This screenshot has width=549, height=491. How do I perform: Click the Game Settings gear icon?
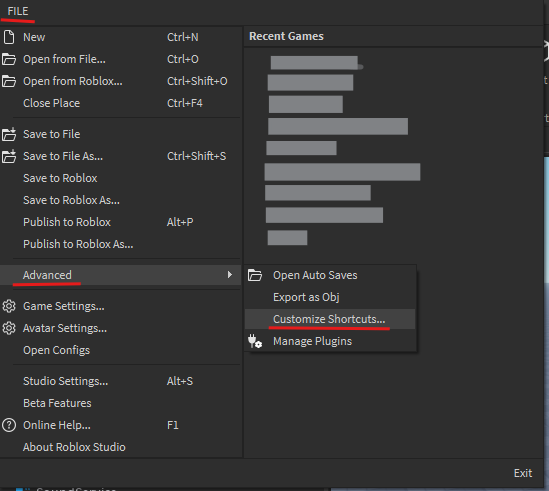pos(9,306)
